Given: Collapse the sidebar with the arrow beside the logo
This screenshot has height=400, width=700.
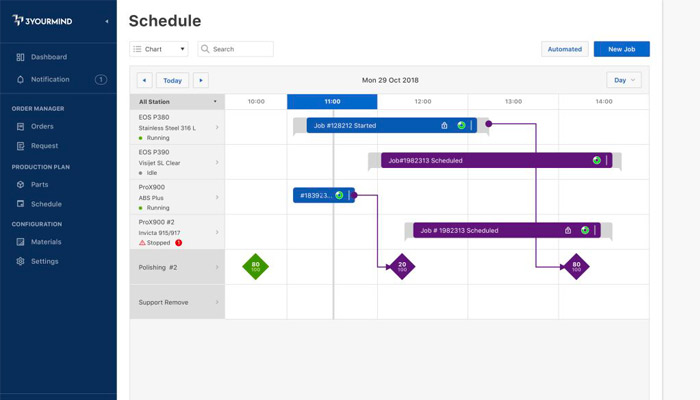Looking at the screenshot, I should point(107,20).
